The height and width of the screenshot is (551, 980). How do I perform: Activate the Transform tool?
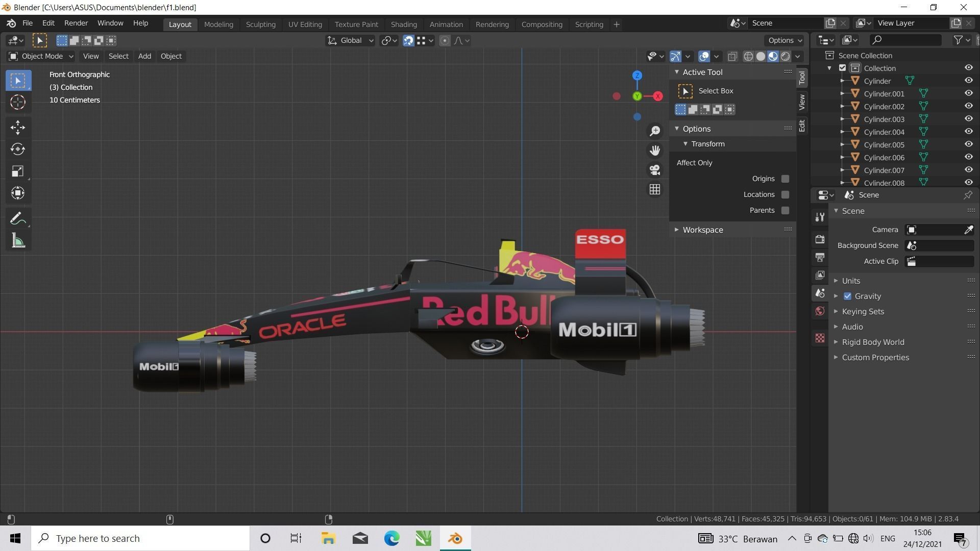(18, 193)
